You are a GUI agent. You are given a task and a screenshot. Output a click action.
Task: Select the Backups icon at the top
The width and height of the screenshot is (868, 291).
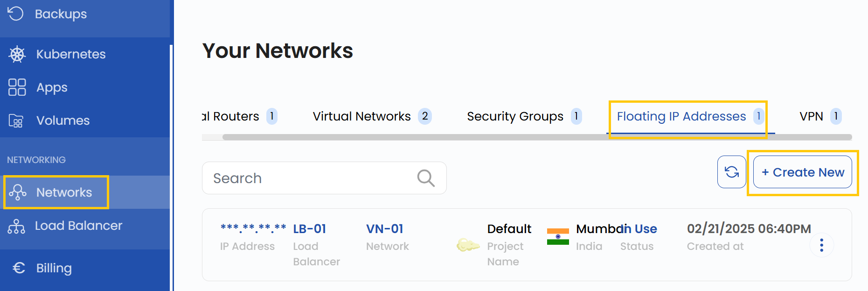(x=15, y=14)
